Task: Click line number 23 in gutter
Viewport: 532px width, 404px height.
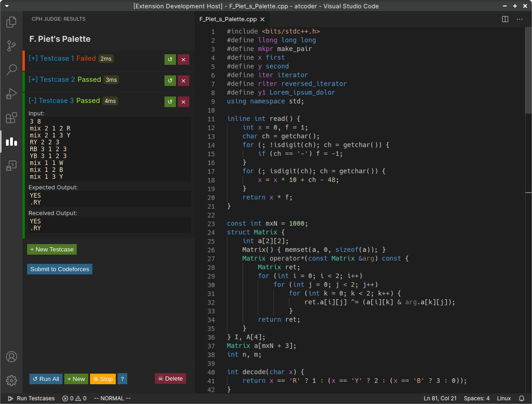Action: (x=211, y=224)
